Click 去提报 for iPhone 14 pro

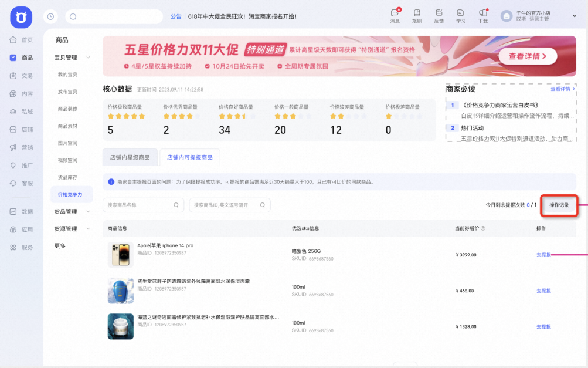[543, 255]
